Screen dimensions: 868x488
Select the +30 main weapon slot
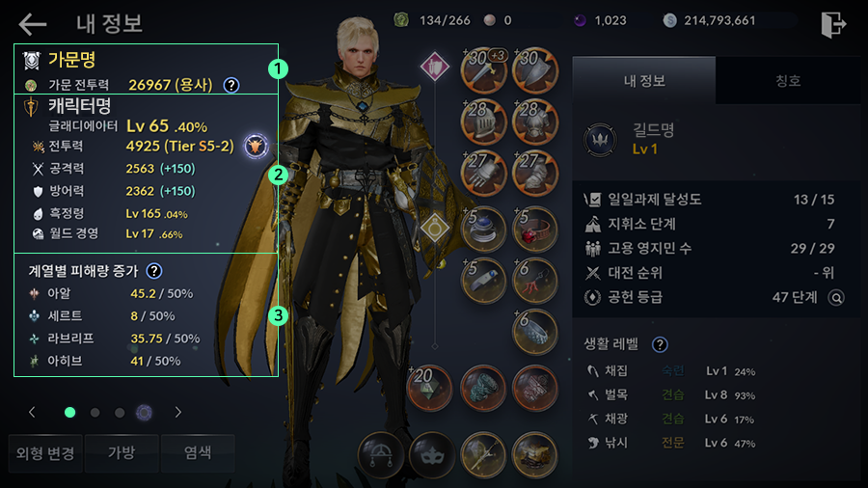point(484,70)
